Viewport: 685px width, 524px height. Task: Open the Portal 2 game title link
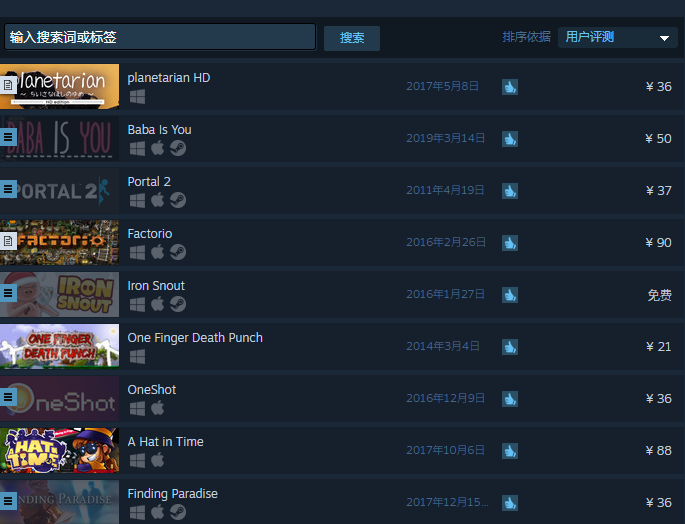pyautogui.click(x=149, y=181)
